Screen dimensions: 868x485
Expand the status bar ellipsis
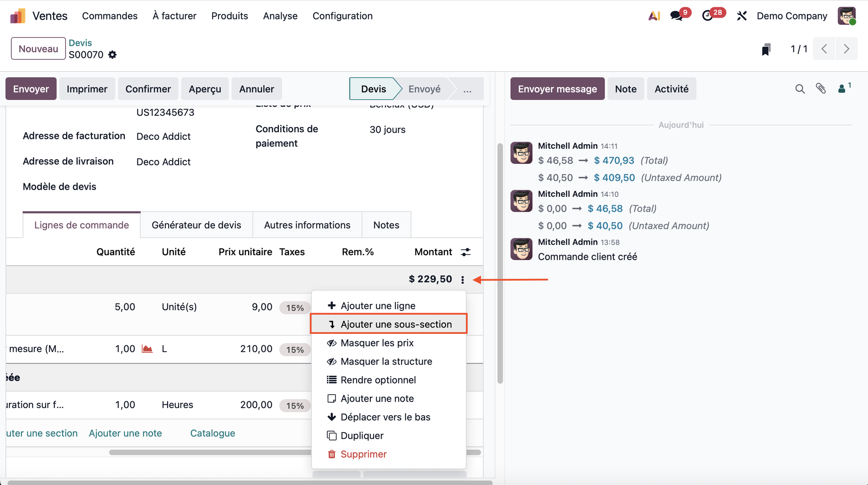[467, 89]
